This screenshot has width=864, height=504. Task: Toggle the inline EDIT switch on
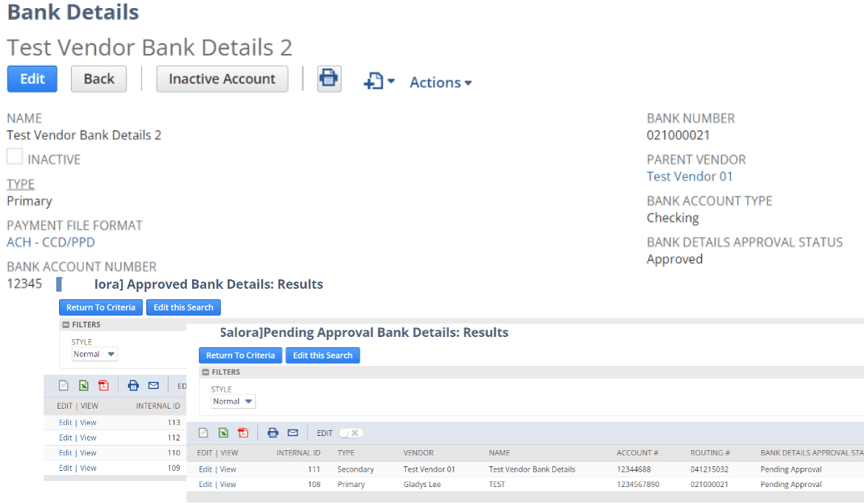[x=351, y=433]
